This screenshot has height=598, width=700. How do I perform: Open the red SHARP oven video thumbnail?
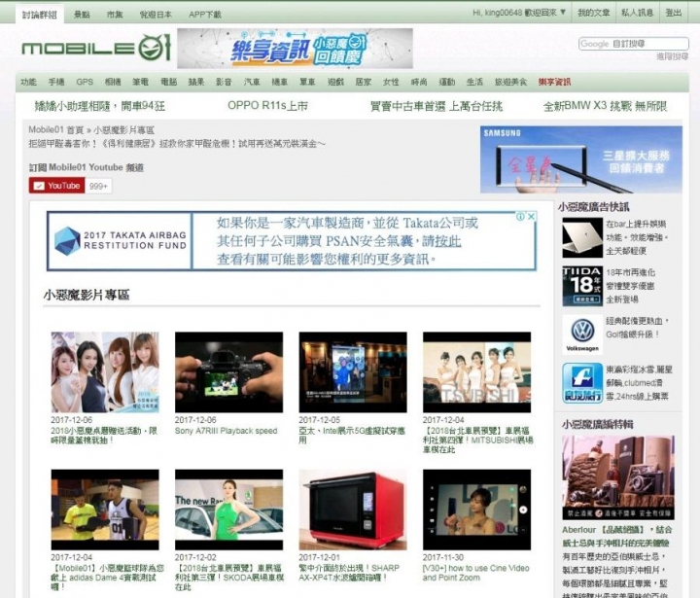pyautogui.click(x=353, y=510)
